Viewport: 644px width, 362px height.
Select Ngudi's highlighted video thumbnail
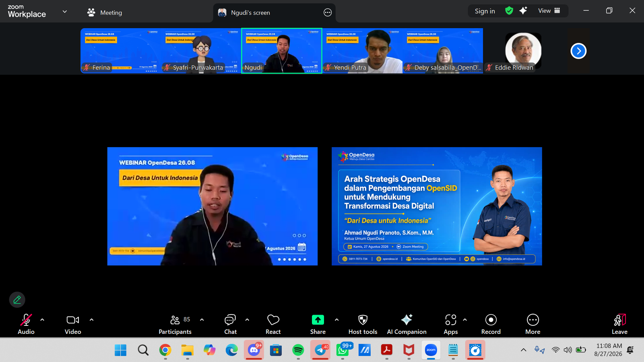pos(282,51)
